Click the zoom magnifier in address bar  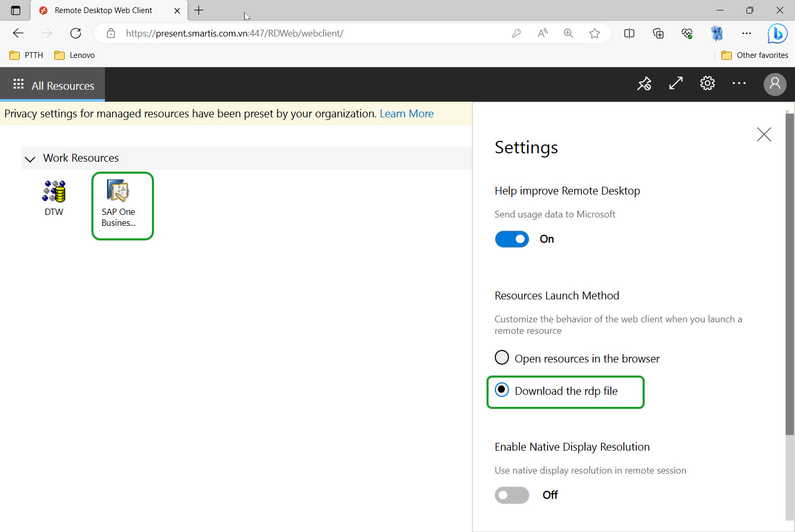point(568,33)
